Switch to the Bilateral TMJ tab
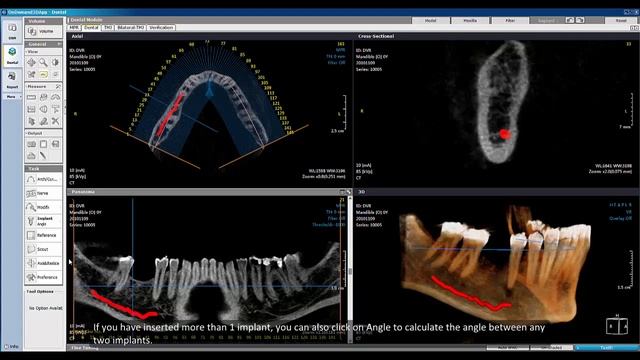Screen dimensions: 640x360 click(131, 27)
